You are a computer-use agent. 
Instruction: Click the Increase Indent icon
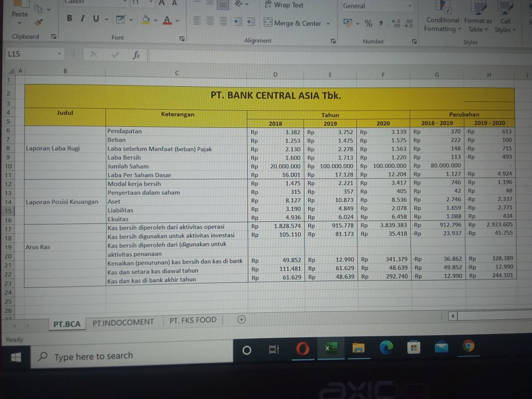coord(251,22)
